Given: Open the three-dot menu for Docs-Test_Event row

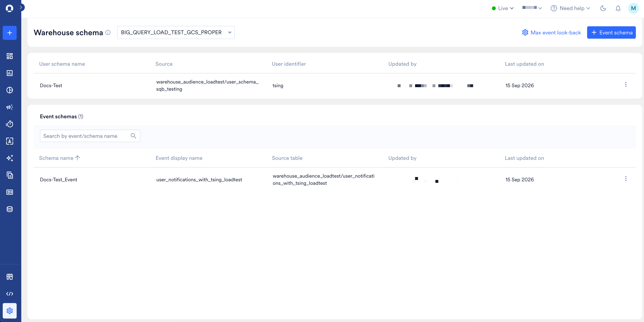Looking at the screenshot, I should pos(626,178).
